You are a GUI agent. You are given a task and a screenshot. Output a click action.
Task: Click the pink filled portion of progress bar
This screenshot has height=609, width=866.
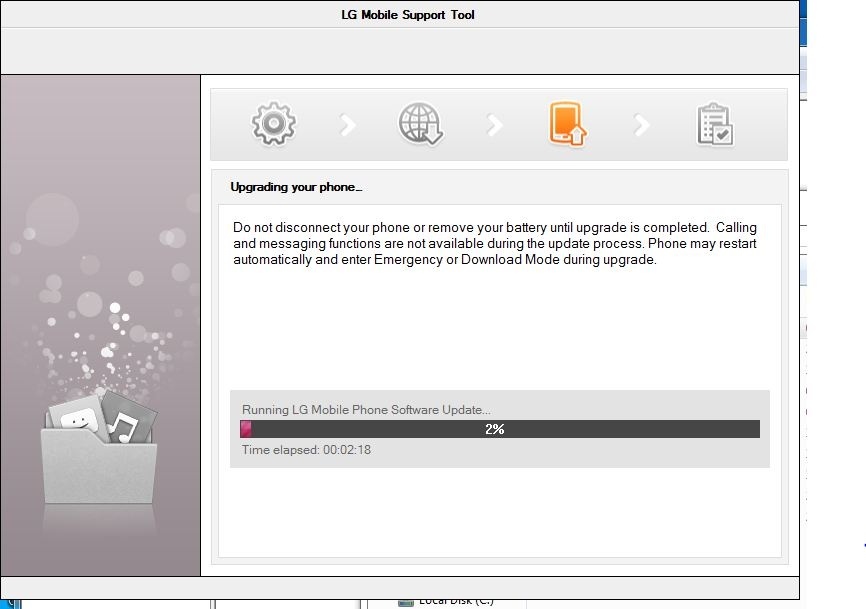246,429
